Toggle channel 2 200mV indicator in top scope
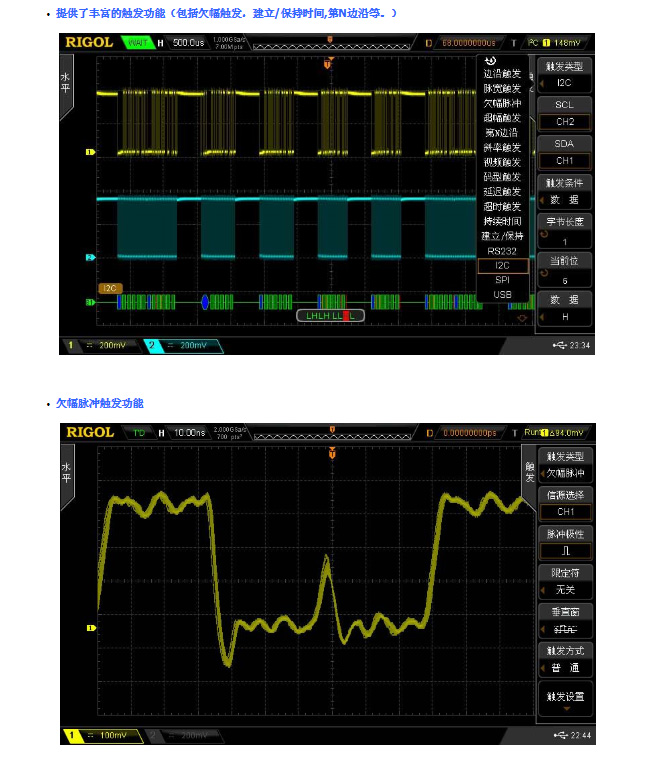Viewport: 656px width, 761px height. click(184, 345)
